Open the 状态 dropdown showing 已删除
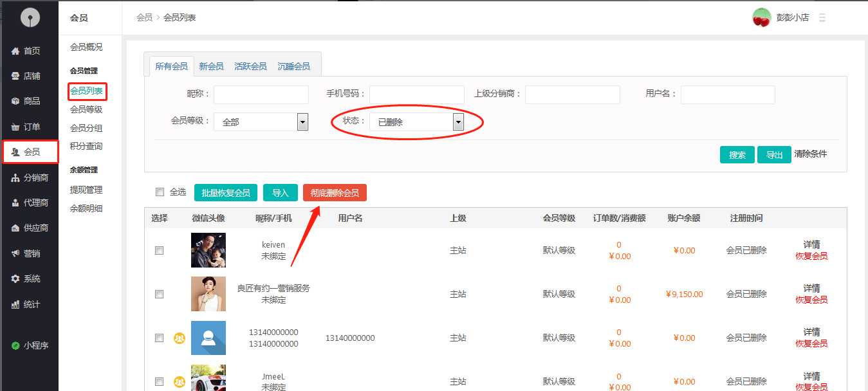 click(458, 122)
